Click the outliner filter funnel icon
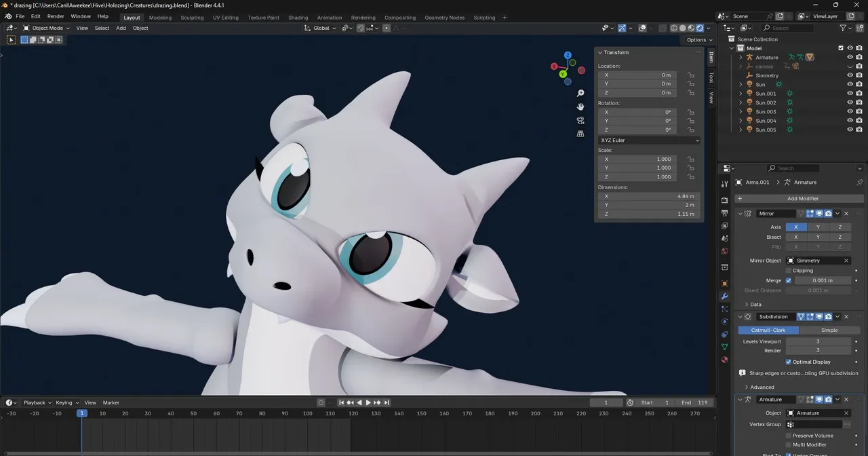This screenshot has width=868, height=456. [843, 28]
